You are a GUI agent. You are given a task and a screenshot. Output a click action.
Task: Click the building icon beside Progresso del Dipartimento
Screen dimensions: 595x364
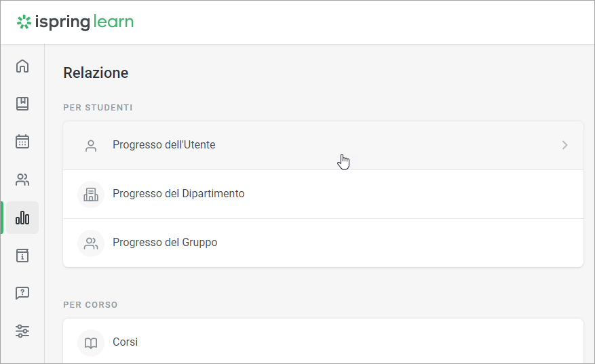click(x=91, y=194)
